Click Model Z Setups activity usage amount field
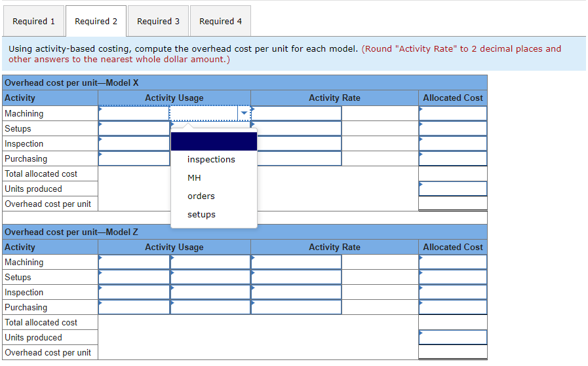Image resolution: width=588 pixels, height=366 pixels. point(134,277)
